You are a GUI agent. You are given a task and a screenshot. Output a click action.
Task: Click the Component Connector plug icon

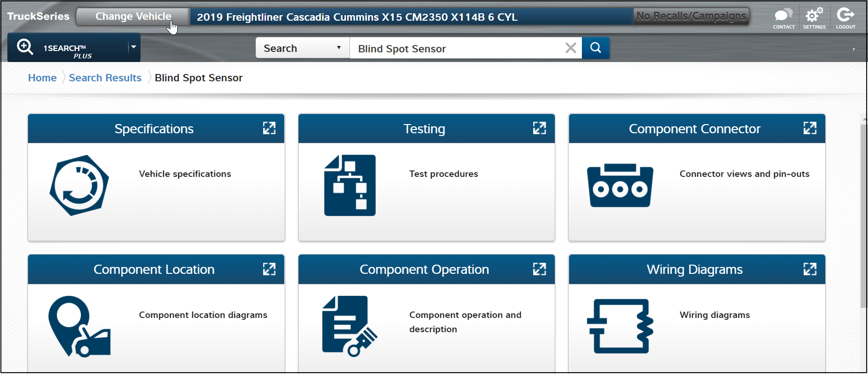[620, 185]
